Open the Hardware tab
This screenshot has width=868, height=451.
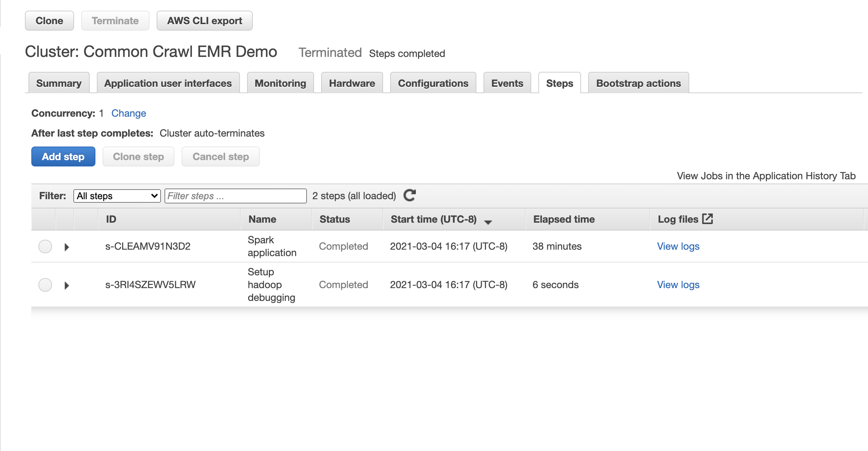click(x=352, y=83)
